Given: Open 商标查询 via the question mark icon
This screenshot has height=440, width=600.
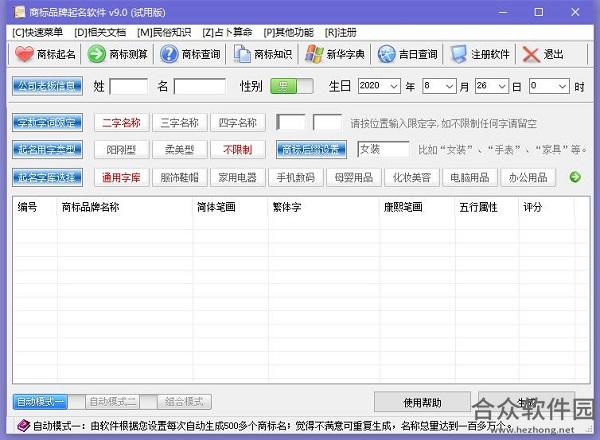Looking at the screenshot, I should click(x=169, y=54).
